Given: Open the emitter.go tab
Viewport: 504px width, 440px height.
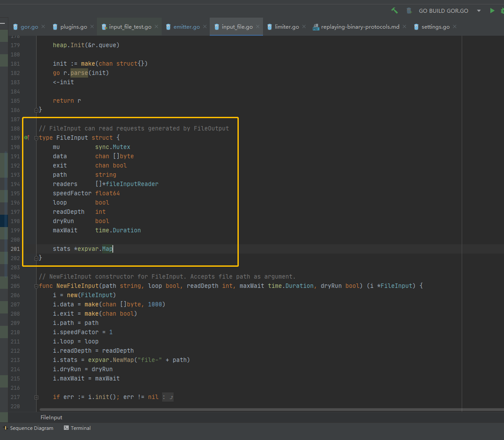Looking at the screenshot, I should (187, 27).
